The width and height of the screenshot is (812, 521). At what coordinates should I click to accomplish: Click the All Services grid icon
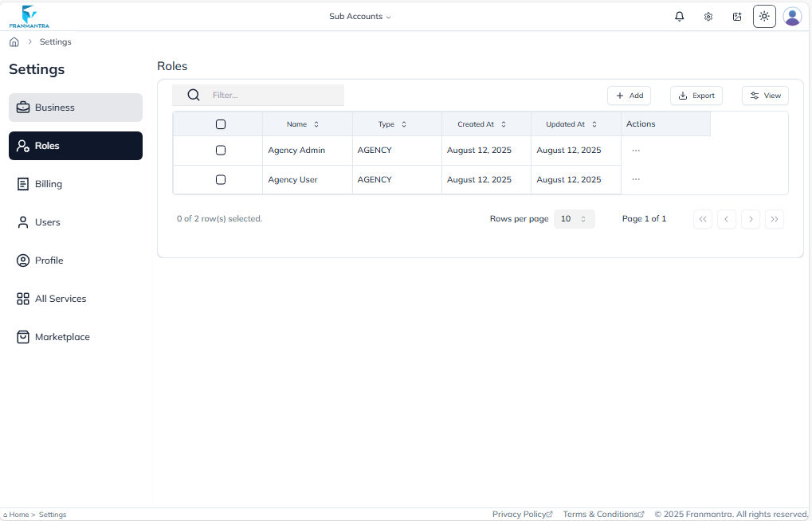[22, 298]
